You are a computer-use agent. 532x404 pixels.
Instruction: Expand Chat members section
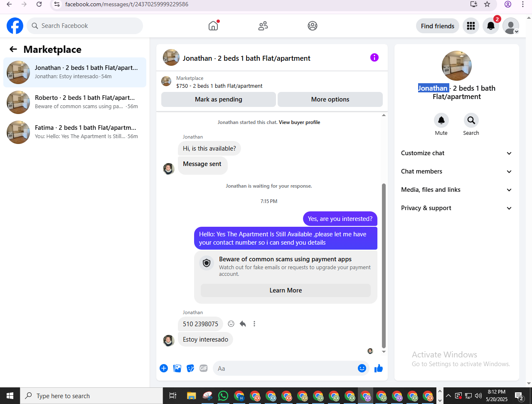[x=457, y=171]
